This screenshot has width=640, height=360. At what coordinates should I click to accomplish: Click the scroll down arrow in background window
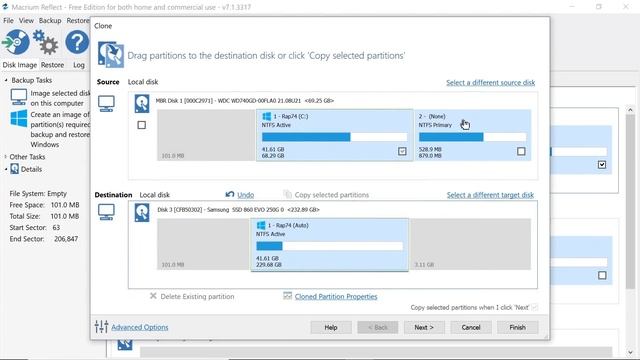click(630, 352)
